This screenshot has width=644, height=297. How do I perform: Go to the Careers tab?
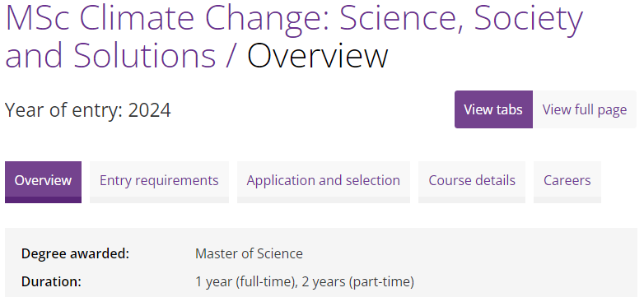pyautogui.click(x=567, y=182)
